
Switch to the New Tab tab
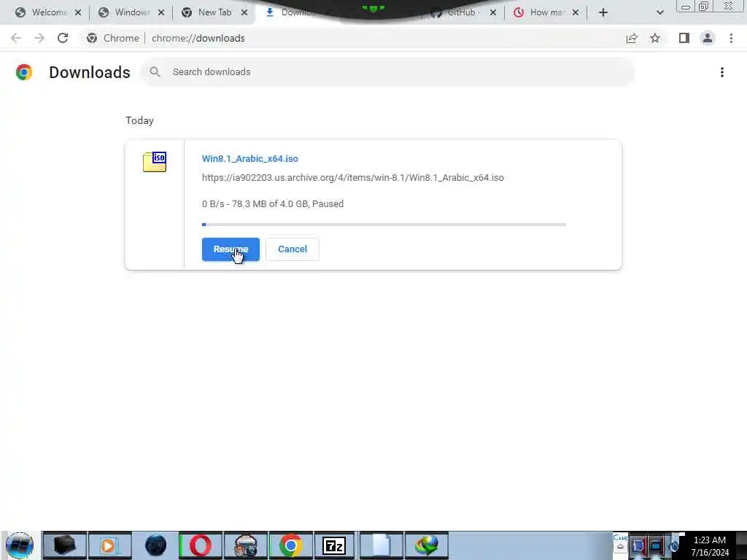click(206, 12)
